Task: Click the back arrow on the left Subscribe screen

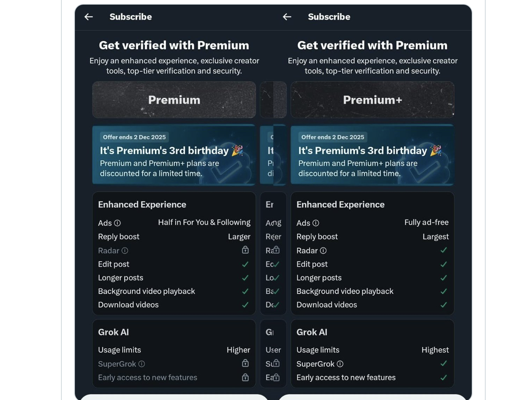Action: 88,17
